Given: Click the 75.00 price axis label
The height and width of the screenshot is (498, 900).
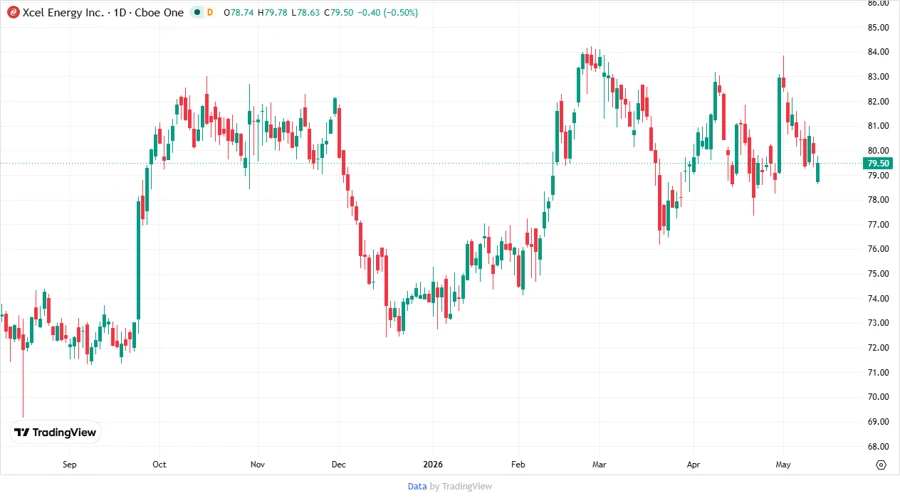Looking at the screenshot, I should [x=878, y=274].
